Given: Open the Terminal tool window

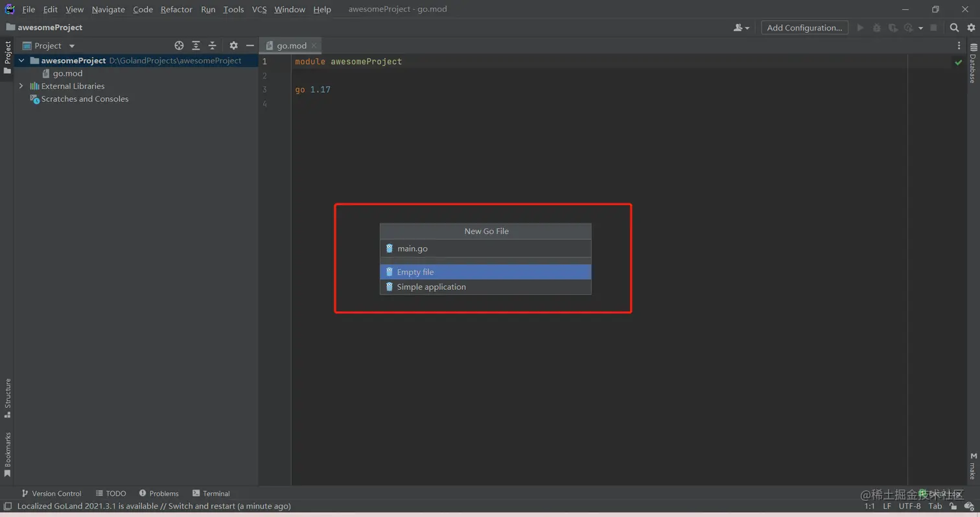Looking at the screenshot, I should 211,494.
